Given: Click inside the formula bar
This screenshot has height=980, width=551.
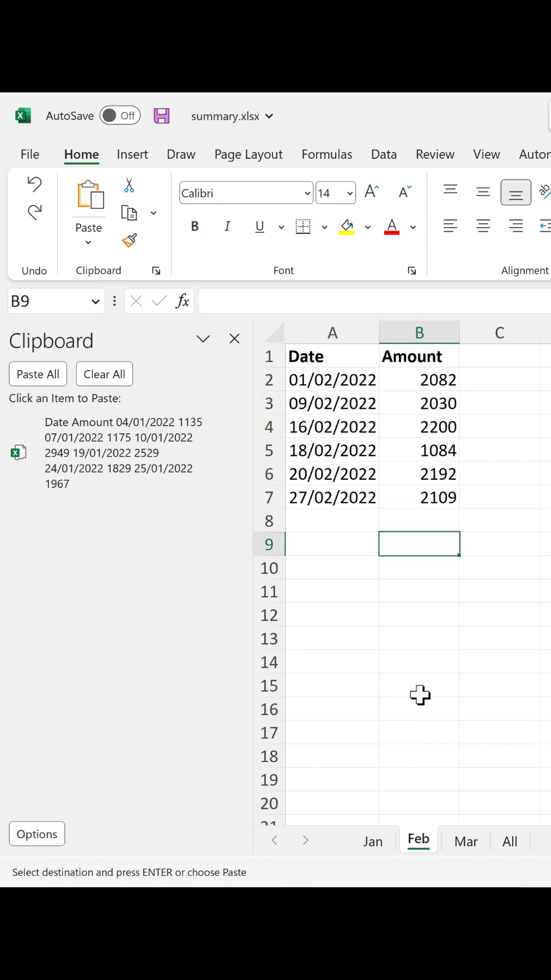Looking at the screenshot, I should click(x=374, y=301).
